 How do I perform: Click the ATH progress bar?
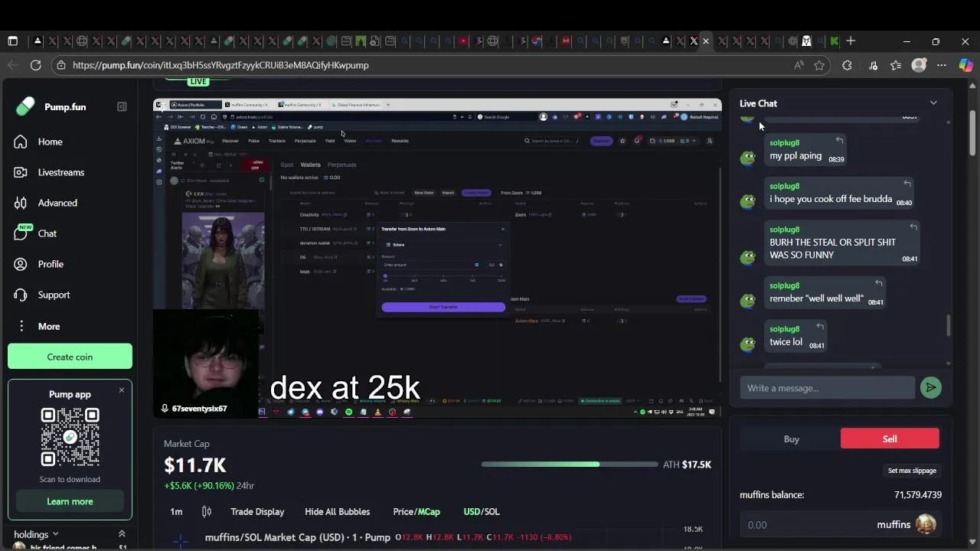point(569,465)
